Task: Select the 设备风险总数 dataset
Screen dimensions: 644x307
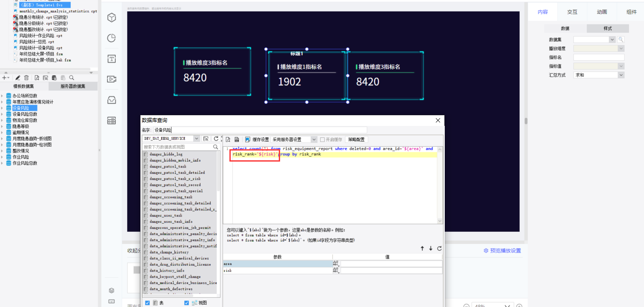Action: pos(24,114)
